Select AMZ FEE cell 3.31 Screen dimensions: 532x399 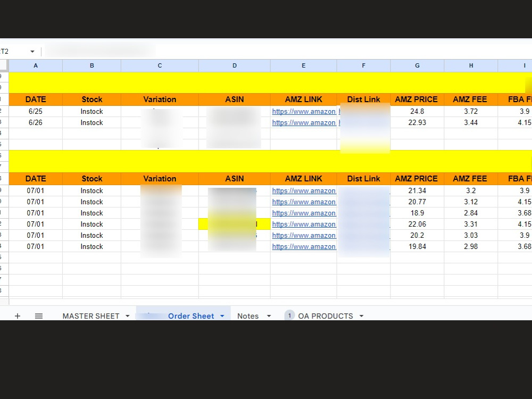pyautogui.click(x=471, y=225)
